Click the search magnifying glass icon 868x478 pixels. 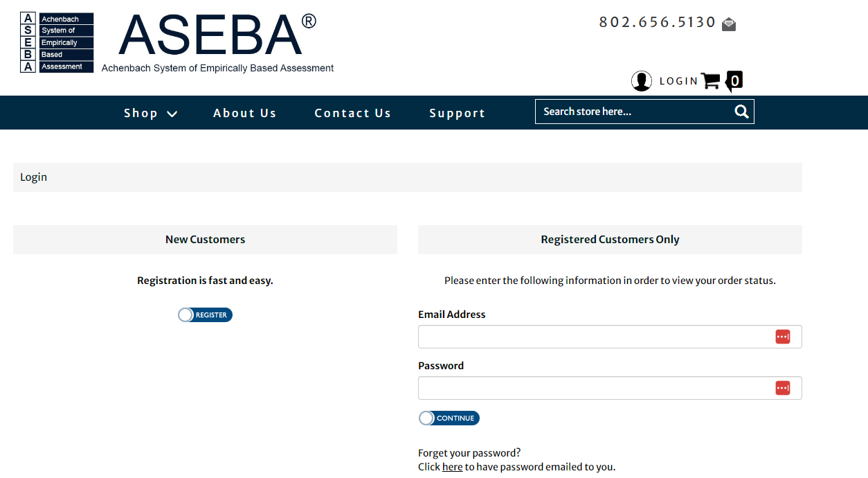coord(741,112)
